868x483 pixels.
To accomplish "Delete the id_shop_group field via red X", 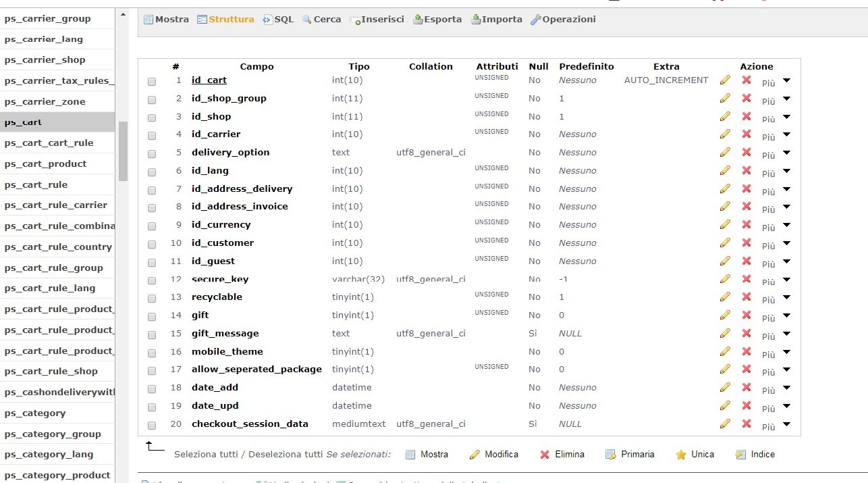I will [x=747, y=98].
